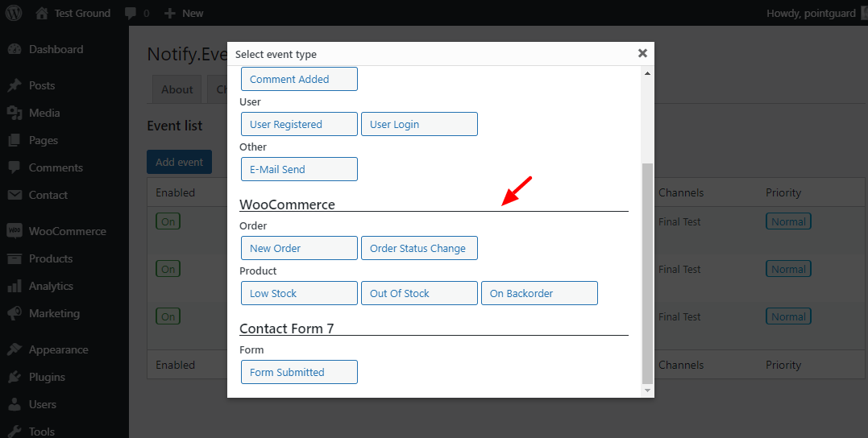The width and height of the screenshot is (868, 438).
Task: Click the Priority header in top row
Action: coord(783,192)
